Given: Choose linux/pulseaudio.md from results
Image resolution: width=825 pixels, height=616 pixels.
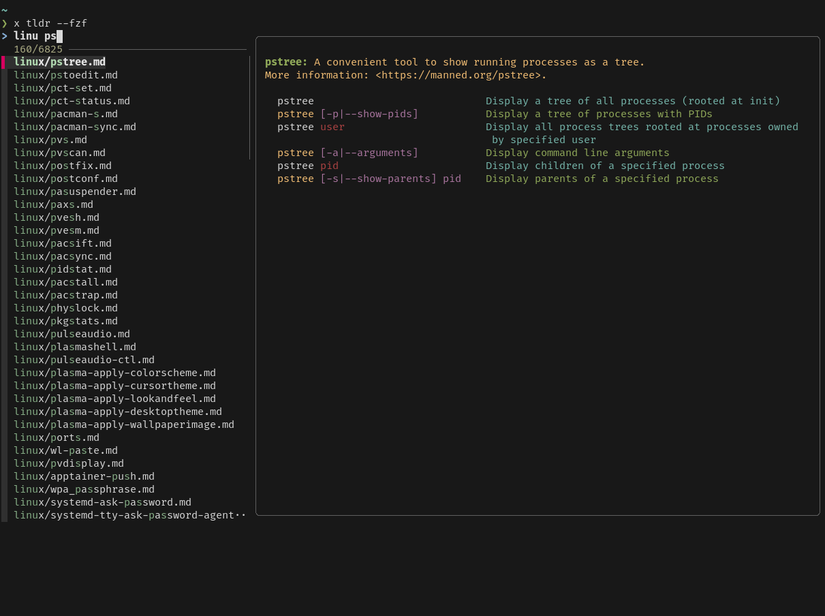Looking at the screenshot, I should 72,334.
